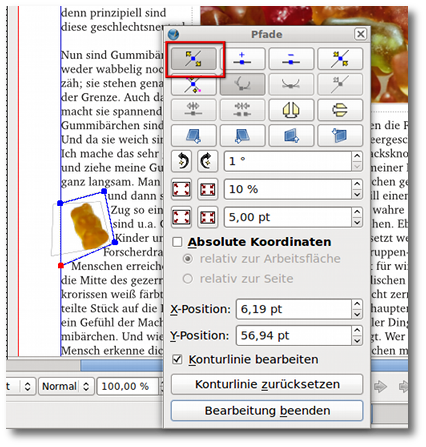Increase the rotation angle value
The image size is (426, 447).
click(x=357, y=156)
